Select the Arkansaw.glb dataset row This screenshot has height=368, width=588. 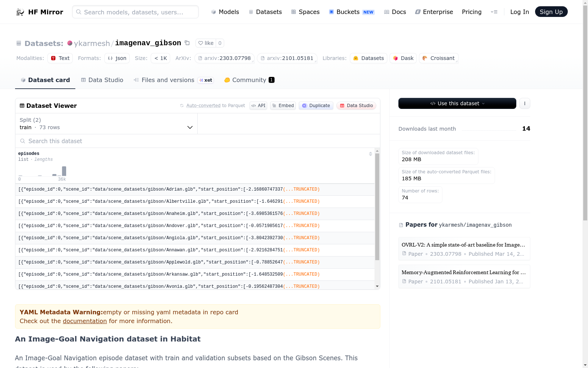click(x=195, y=275)
